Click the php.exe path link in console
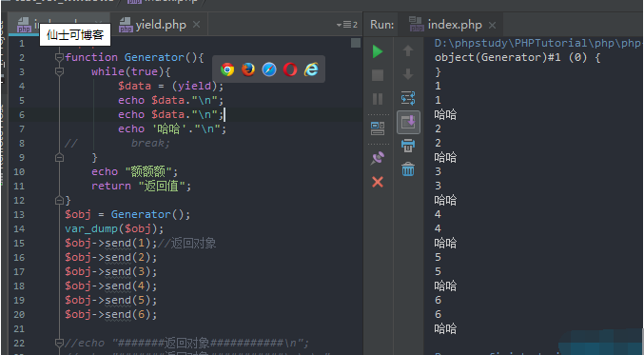The image size is (644, 355). point(538,43)
